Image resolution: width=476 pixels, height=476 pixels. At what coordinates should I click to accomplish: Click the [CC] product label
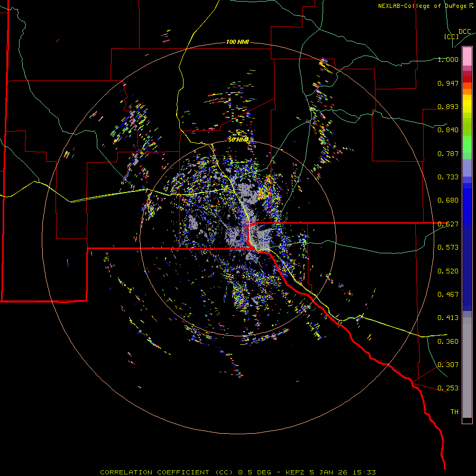click(x=452, y=36)
